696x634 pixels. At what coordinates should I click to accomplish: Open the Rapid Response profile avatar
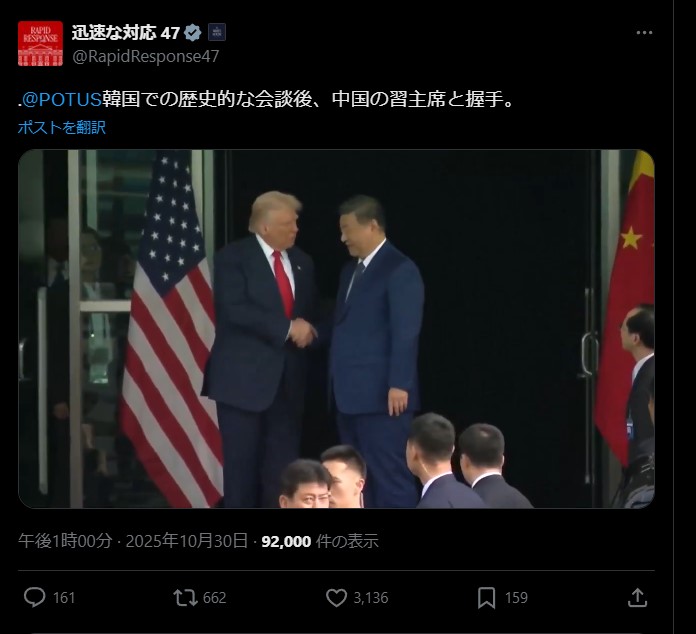pos(40,43)
